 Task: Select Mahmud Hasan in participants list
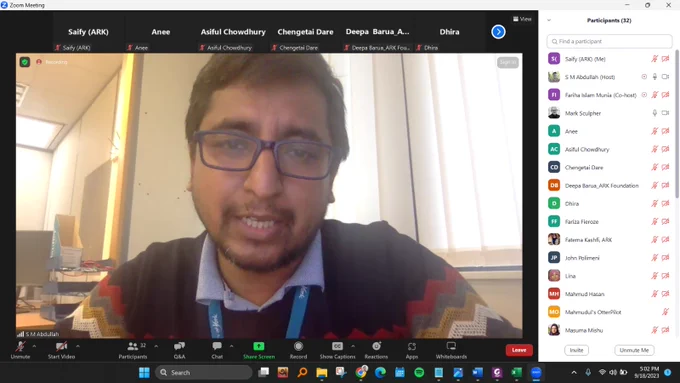pyautogui.click(x=609, y=294)
